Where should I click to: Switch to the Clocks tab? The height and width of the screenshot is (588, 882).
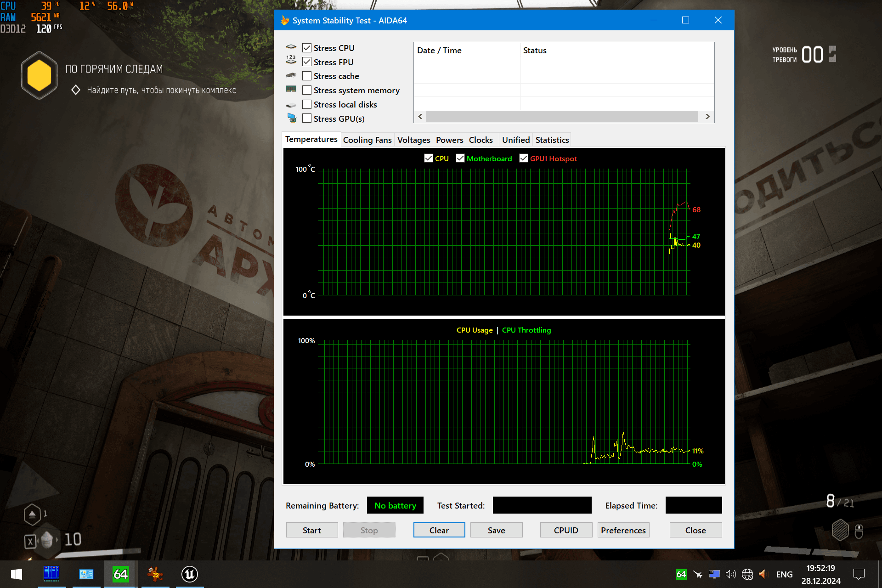481,140
